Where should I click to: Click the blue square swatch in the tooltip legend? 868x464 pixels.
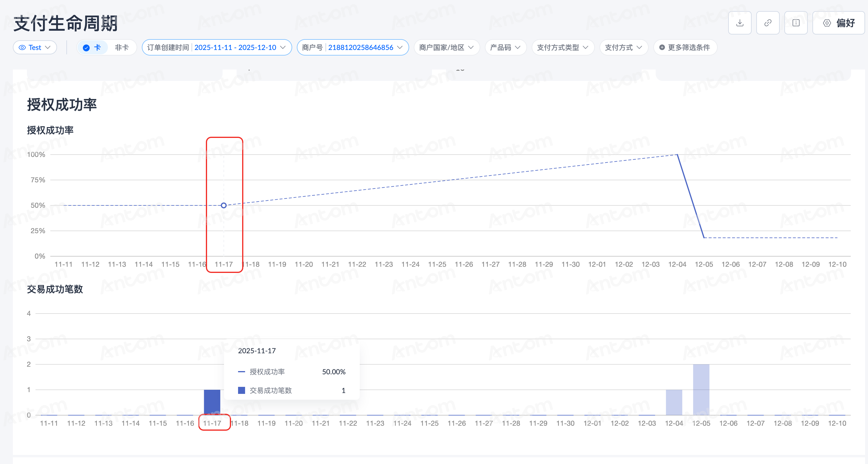[241, 390]
